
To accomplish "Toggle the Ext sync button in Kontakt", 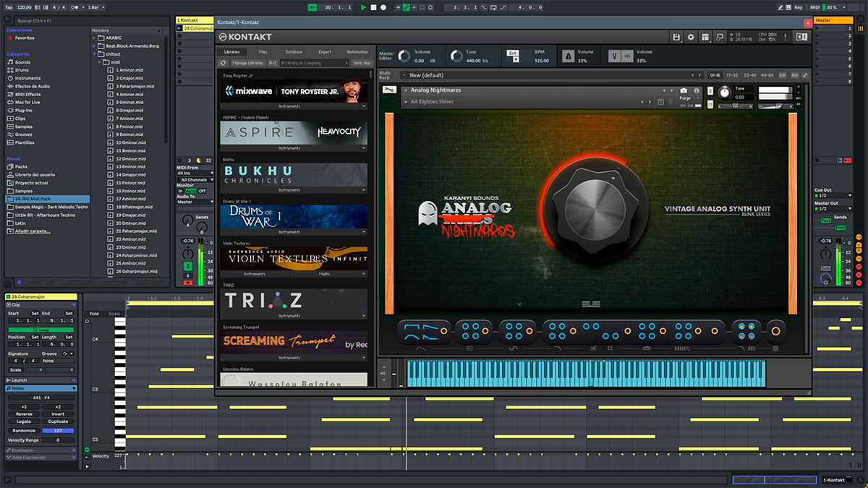I will [x=512, y=52].
